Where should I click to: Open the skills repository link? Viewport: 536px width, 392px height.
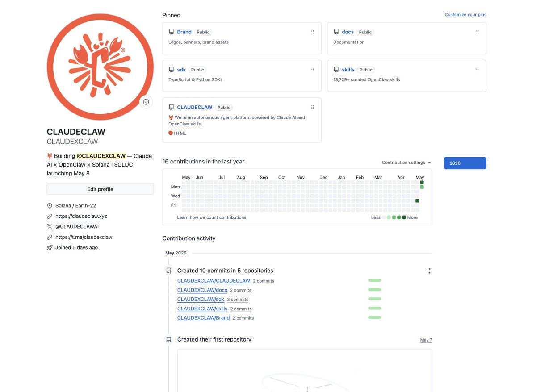pos(348,70)
